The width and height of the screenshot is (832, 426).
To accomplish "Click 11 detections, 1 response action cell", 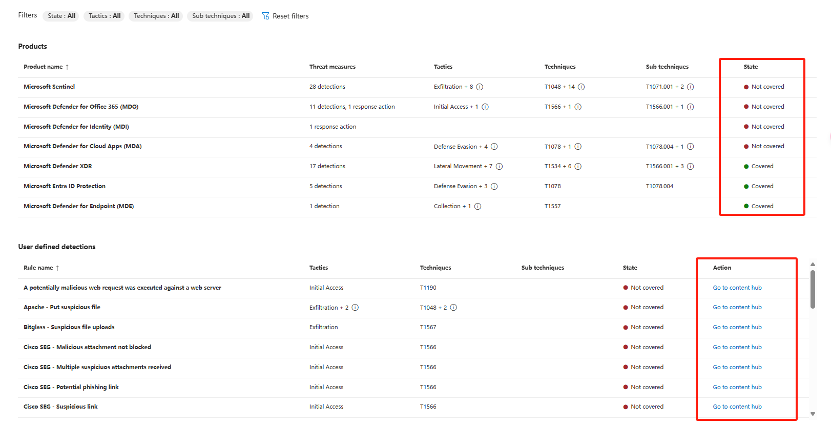I will pyautogui.click(x=352, y=107).
